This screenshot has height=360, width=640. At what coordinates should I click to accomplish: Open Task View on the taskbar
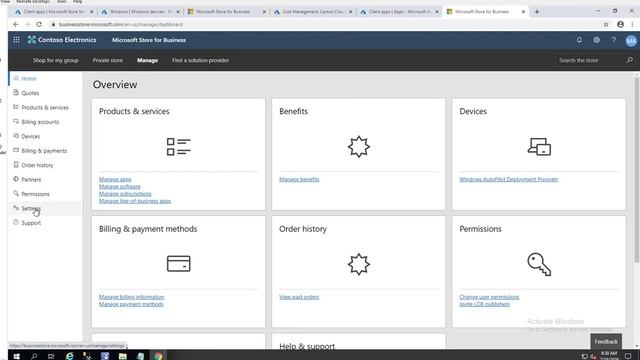coord(51,356)
